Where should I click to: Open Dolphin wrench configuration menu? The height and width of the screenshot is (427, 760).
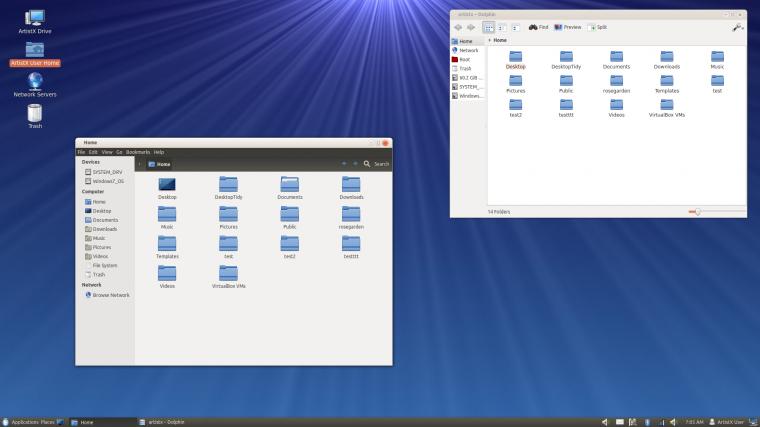tap(738, 28)
